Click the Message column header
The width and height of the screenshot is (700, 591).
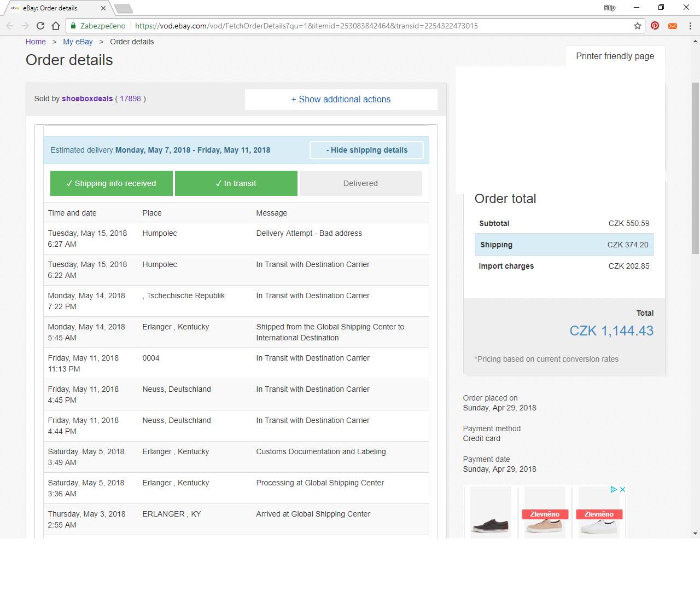point(271,213)
